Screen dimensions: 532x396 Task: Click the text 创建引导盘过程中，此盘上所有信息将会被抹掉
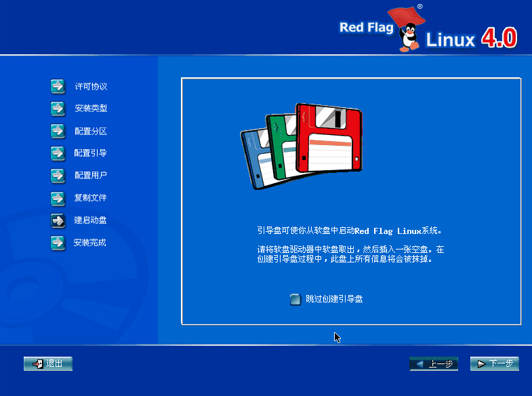(x=344, y=259)
